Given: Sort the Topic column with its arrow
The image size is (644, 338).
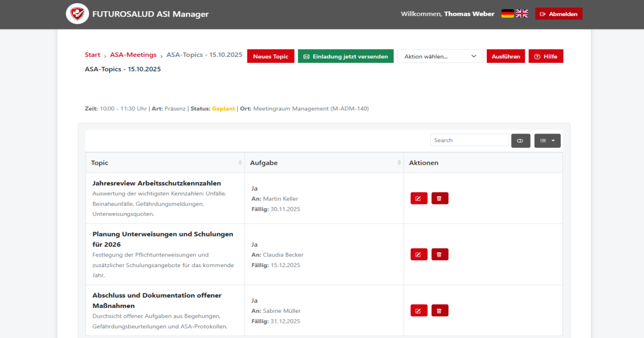Looking at the screenshot, I should pyautogui.click(x=240, y=162).
